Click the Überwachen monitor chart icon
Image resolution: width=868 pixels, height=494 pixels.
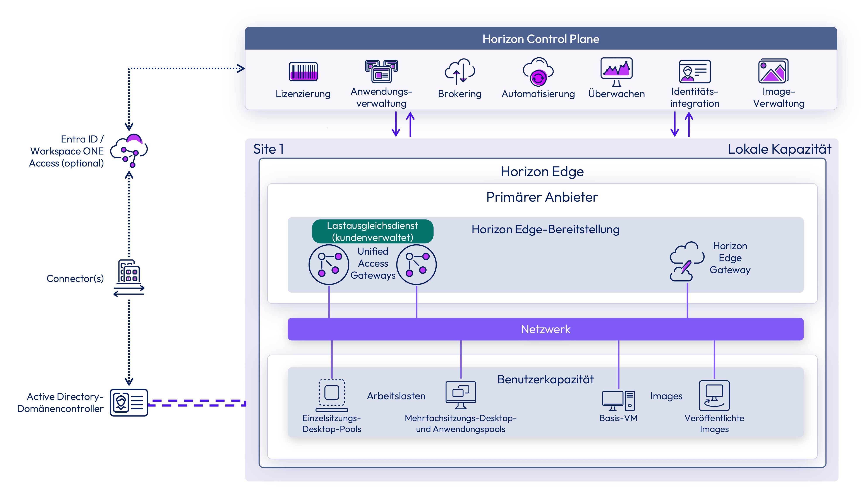(616, 72)
